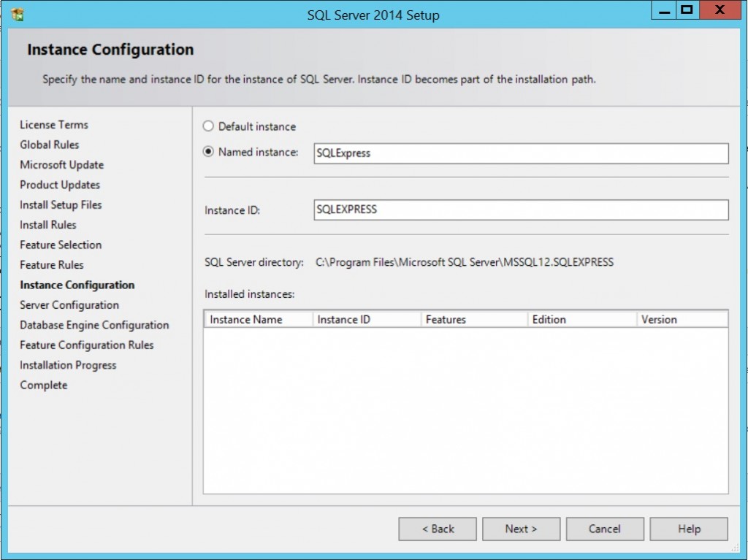748x560 pixels.
Task: Maximize the setup window
Action: click(x=687, y=10)
